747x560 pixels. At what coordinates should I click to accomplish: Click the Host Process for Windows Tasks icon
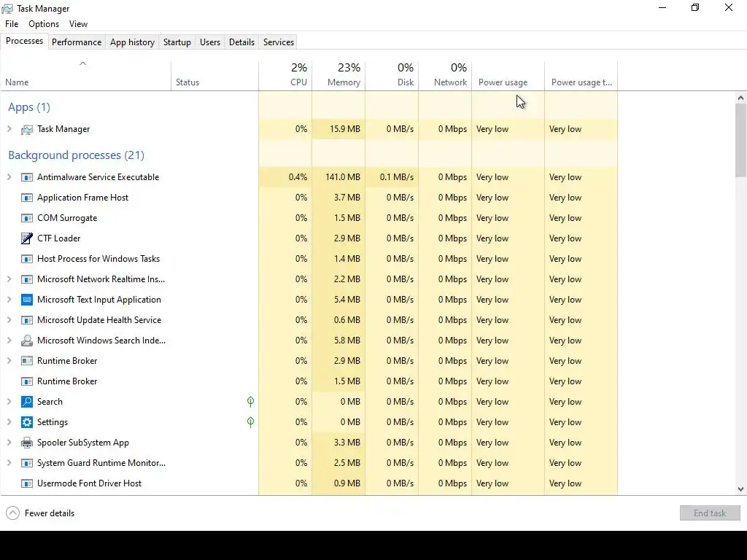point(27,259)
